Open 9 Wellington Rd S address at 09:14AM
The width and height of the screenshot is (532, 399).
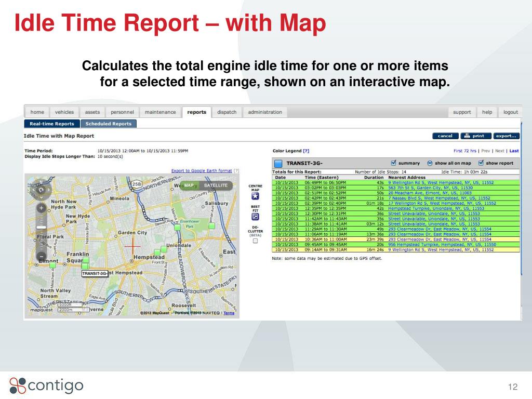pos(441,250)
